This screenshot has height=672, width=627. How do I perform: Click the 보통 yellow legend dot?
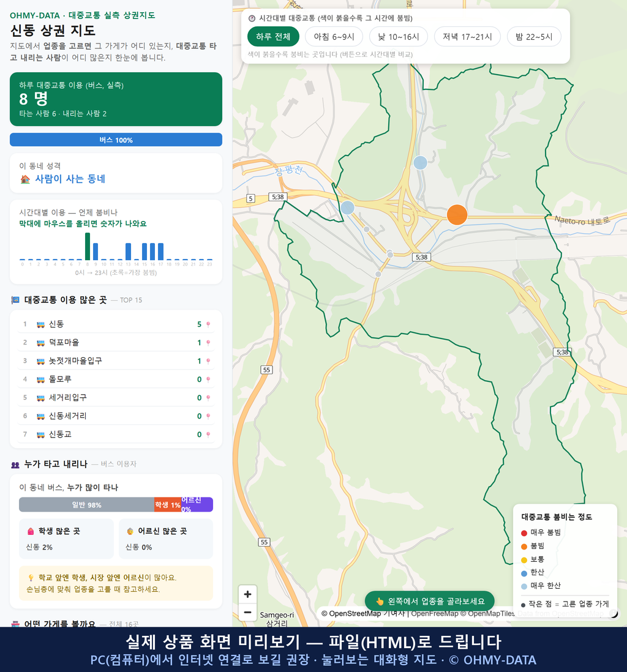pos(524,560)
